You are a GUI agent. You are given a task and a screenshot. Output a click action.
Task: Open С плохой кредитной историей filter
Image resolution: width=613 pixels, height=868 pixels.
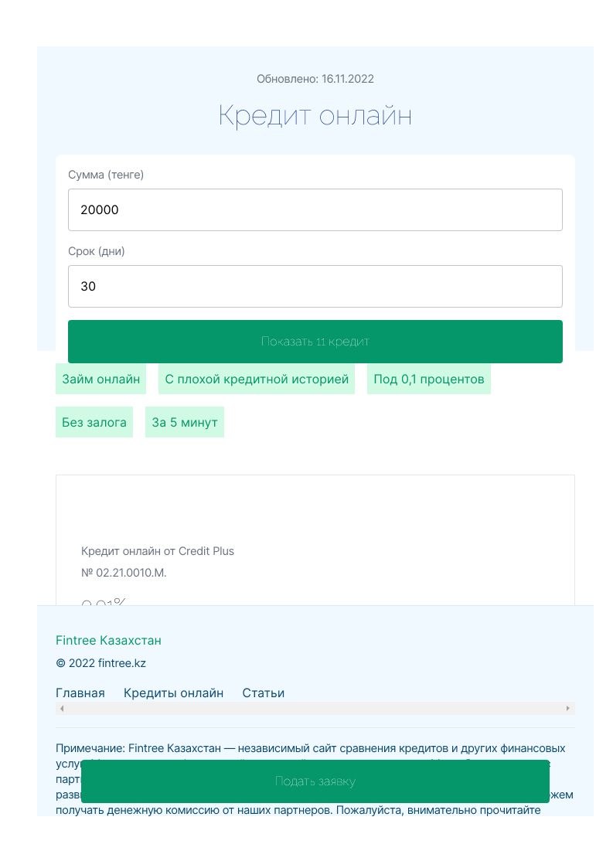pyautogui.click(x=257, y=380)
